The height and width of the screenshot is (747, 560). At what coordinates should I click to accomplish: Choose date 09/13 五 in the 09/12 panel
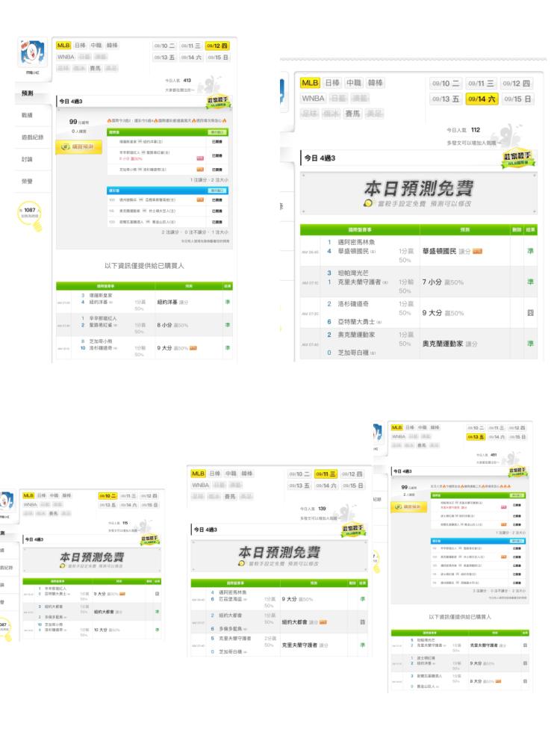point(164,58)
